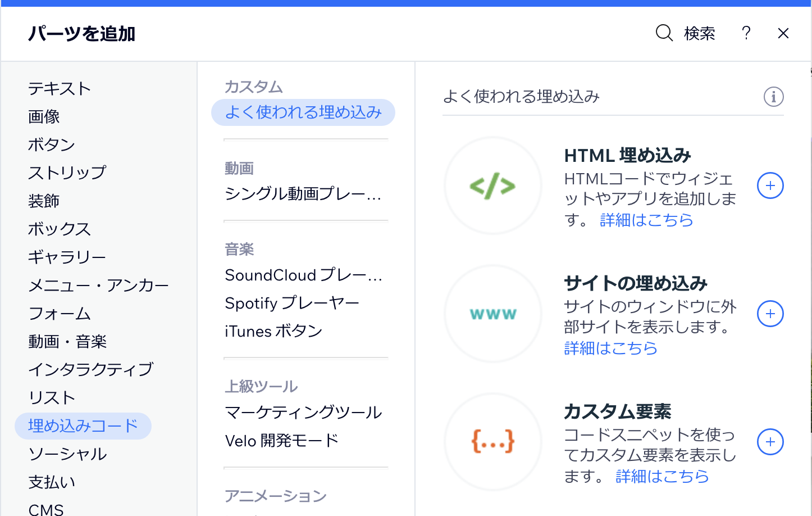The image size is (812, 516).
Task: Select 支払い category
Action: pos(52,482)
